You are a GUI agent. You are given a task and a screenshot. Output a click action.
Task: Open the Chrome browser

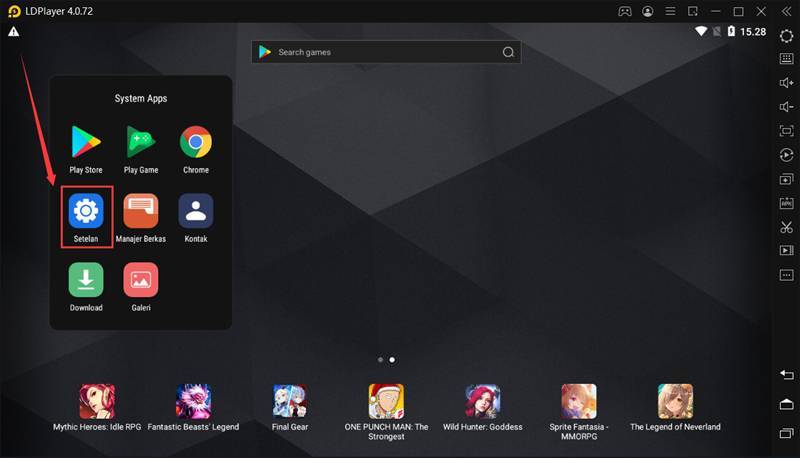coord(196,142)
